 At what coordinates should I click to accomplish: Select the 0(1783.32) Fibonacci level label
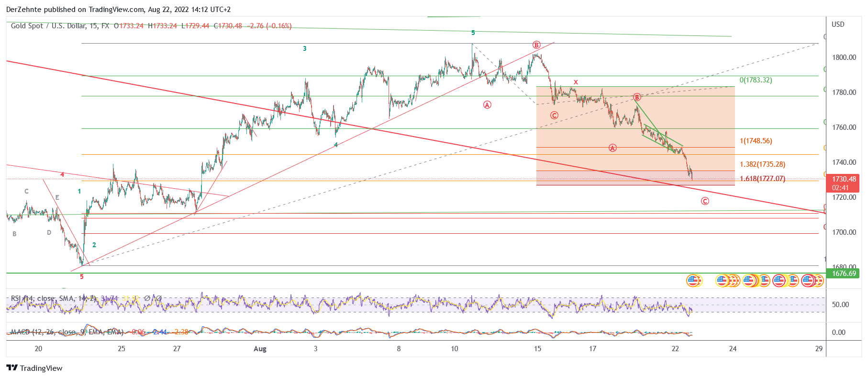pos(756,80)
